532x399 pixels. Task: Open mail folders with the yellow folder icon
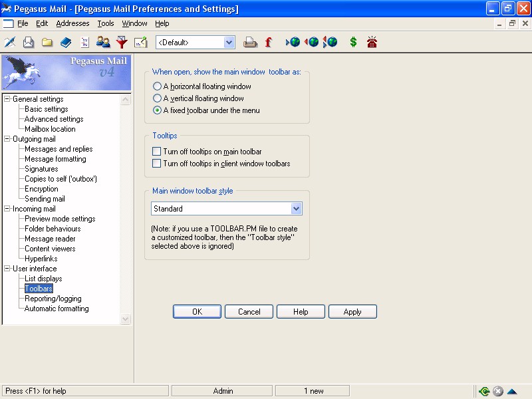[47, 43]
